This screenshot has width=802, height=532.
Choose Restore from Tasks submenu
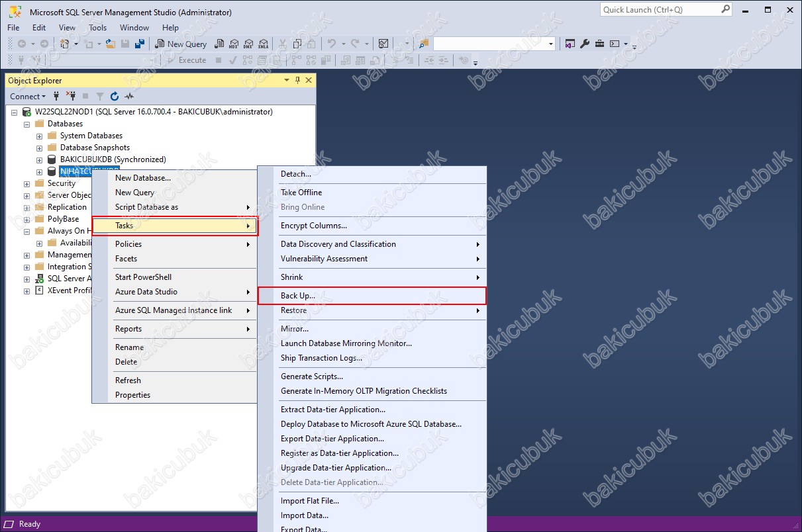tap(372, 310)
